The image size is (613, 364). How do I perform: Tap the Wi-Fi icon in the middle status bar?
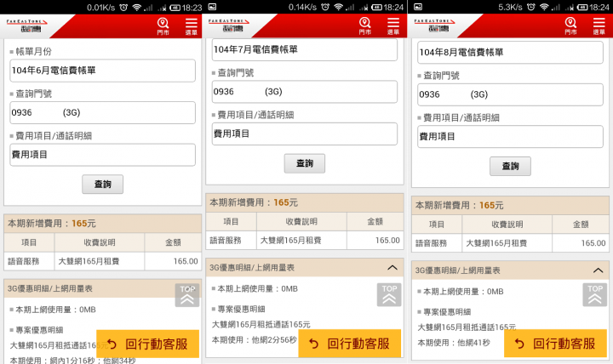(x=338, y=7)
